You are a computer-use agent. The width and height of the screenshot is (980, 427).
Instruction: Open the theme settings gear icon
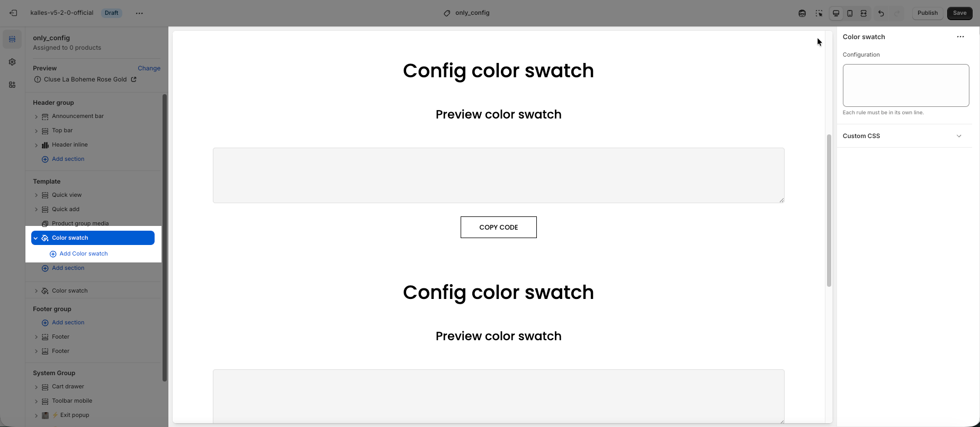point(12,62)
